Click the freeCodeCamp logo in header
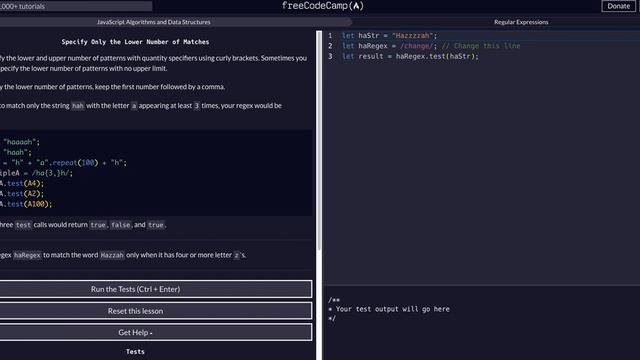 click(x=322, y=6)
